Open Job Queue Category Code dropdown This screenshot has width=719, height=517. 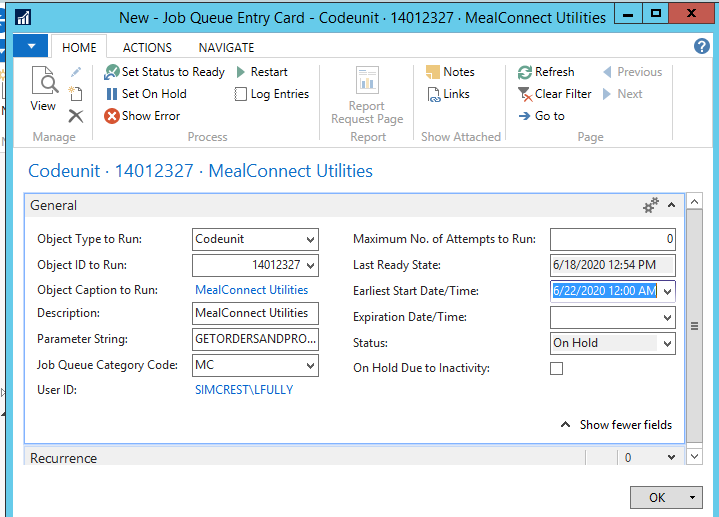310,366
